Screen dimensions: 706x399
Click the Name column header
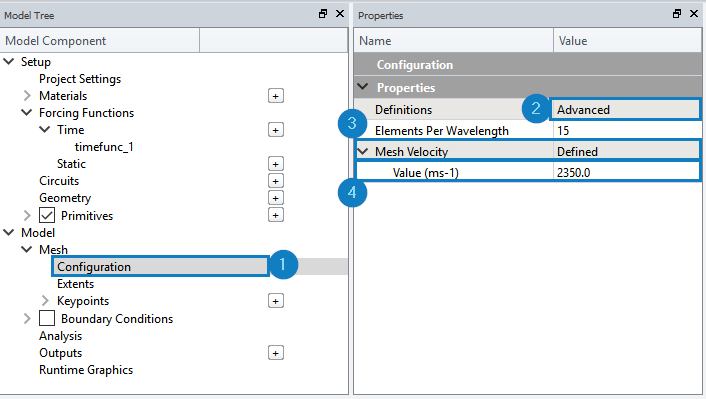[x=454, y=41]
